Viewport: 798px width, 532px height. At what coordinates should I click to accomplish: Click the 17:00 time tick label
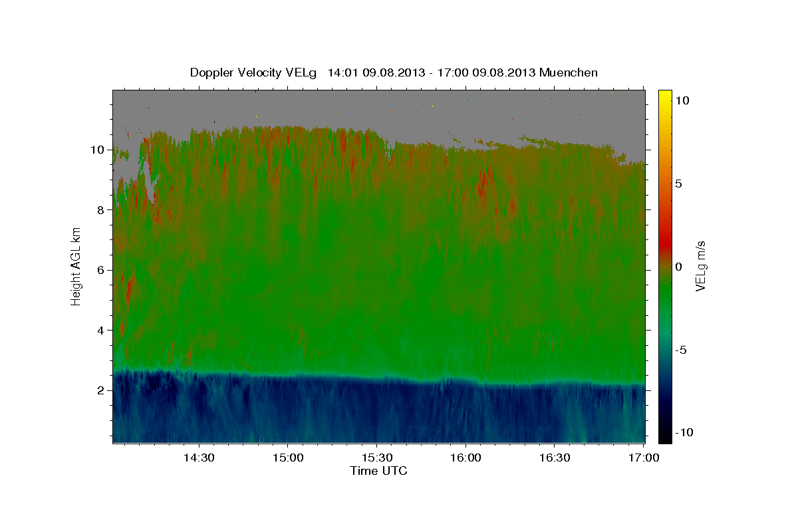pos(644,458)
